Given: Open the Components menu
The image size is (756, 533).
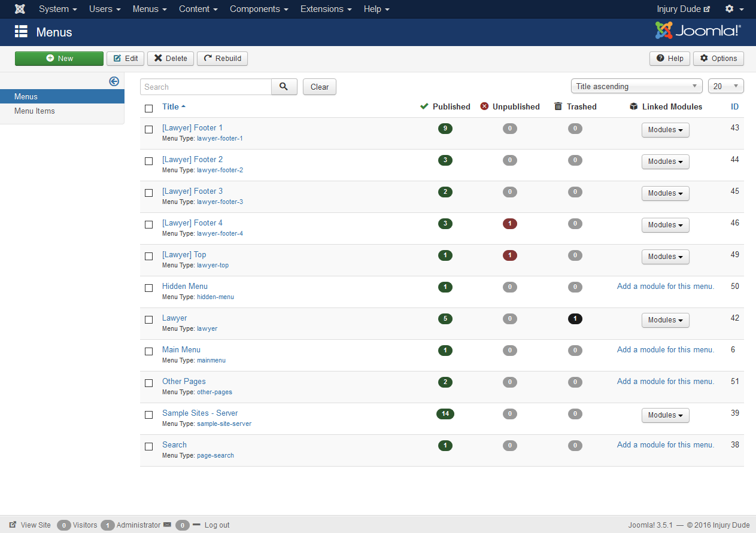Looking at the screenshot, I should pos(259,9).
